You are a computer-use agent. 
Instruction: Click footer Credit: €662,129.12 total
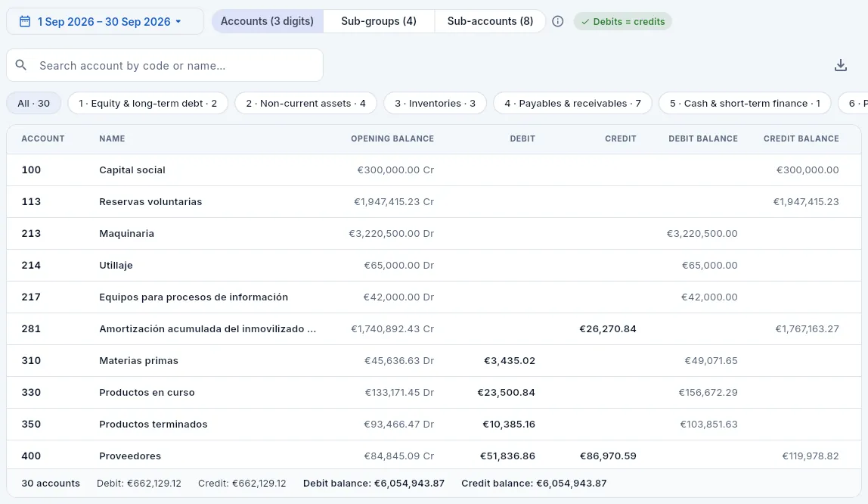pyautogui.click(x=242, y=484)
